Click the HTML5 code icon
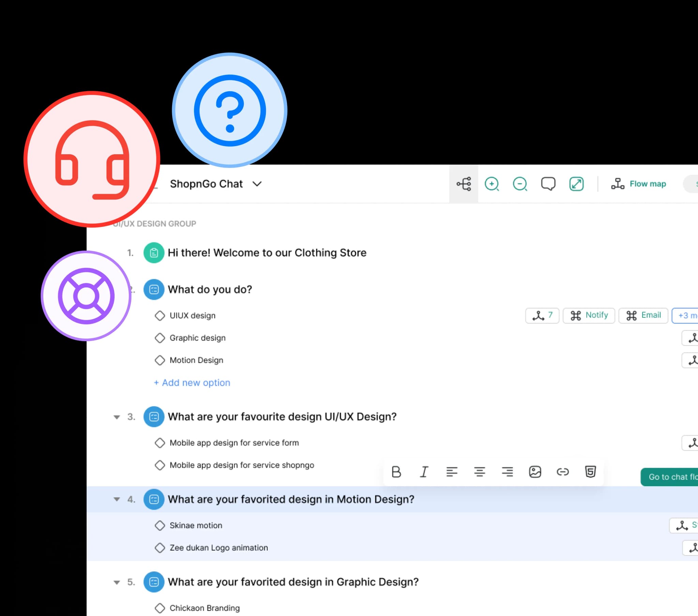This screenshot has width=698, height=616. (x=590, y=472)
